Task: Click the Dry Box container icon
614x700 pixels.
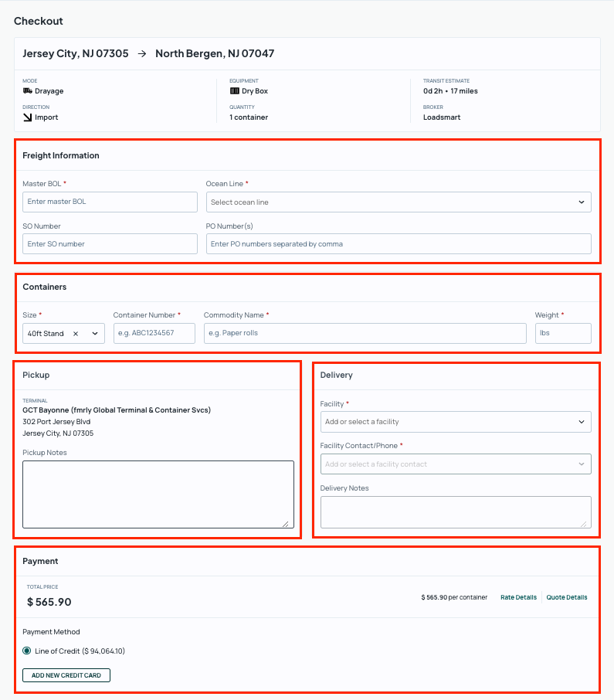Action: click(234, 90)
